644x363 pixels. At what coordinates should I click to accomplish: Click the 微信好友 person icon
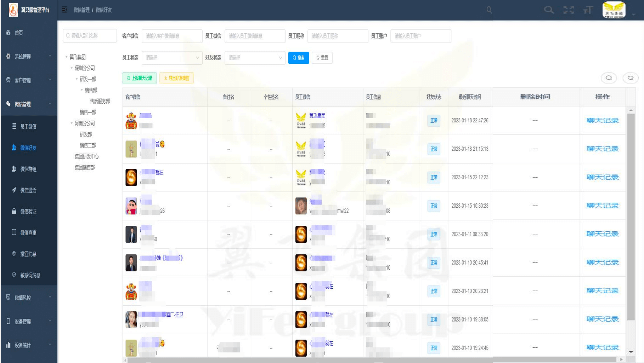pyautogui.click(x=14, y=148)
